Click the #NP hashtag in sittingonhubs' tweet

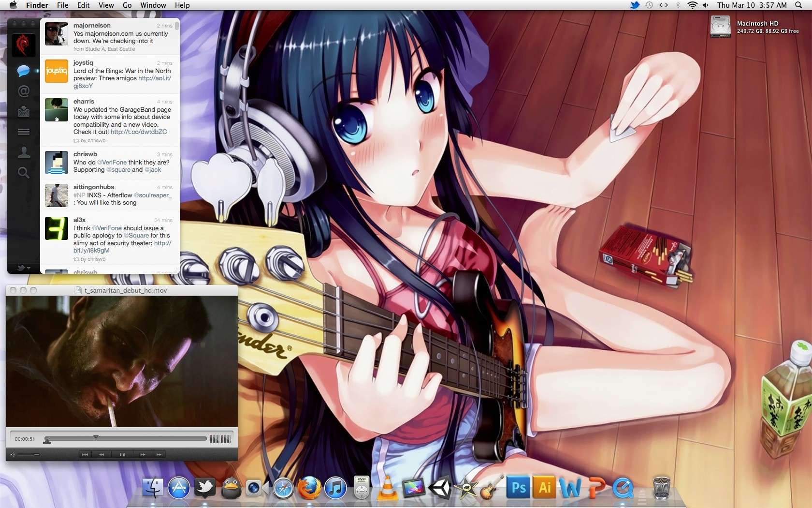tap(79, 195)
